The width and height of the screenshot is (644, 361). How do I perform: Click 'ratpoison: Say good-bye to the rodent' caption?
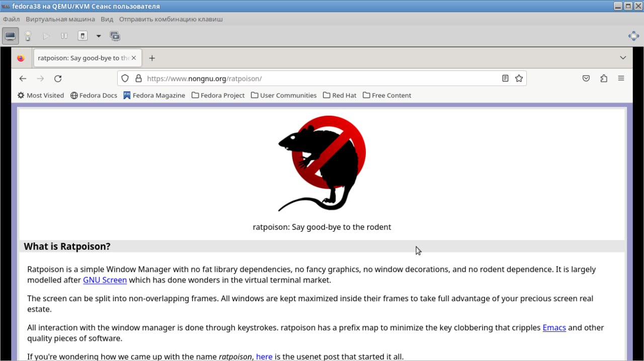322,227
